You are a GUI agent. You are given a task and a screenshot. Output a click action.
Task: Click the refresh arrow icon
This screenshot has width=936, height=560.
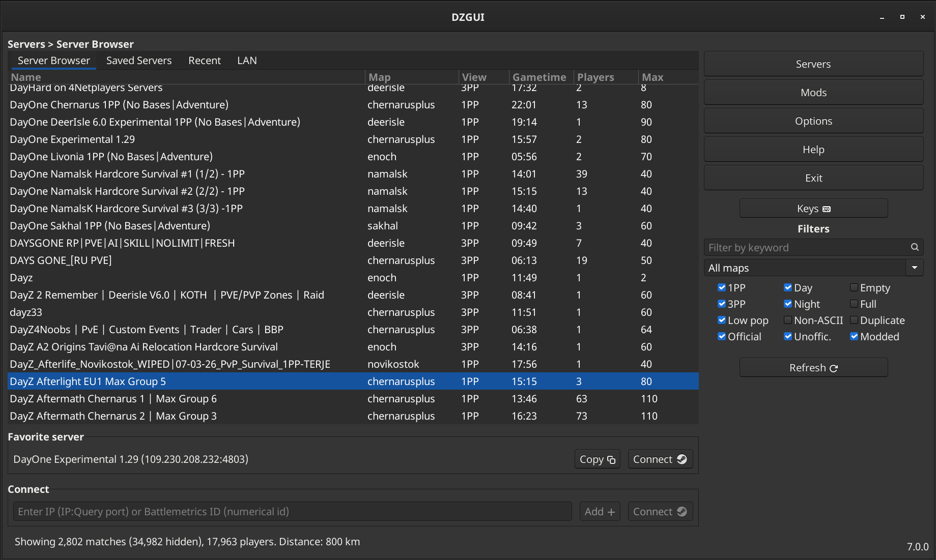(834, 368)
